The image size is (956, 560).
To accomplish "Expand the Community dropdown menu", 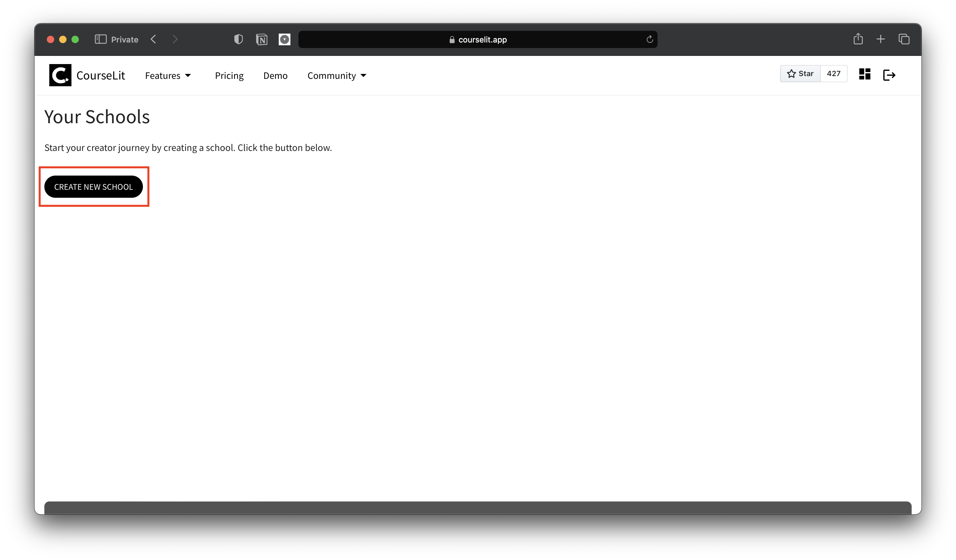I will pos(337,75).
